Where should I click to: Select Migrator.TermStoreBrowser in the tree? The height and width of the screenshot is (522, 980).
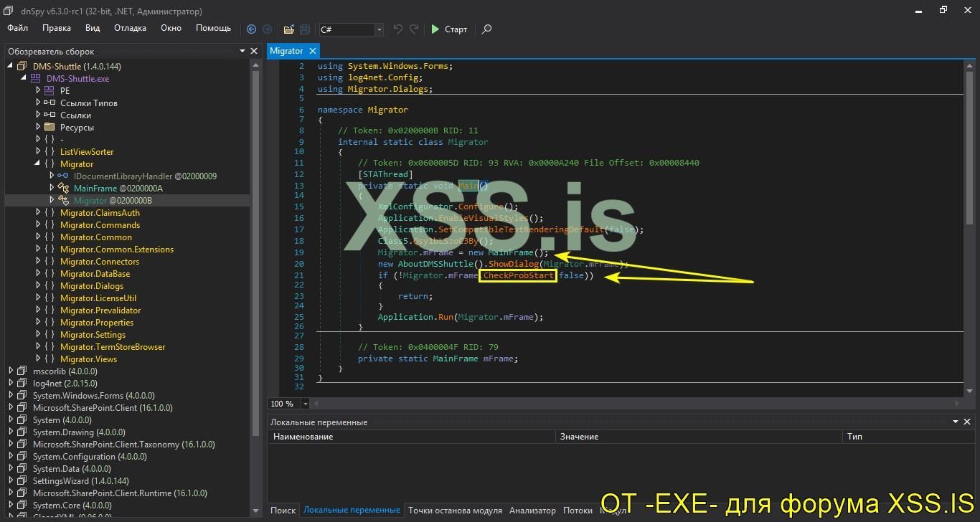point(113,347)
